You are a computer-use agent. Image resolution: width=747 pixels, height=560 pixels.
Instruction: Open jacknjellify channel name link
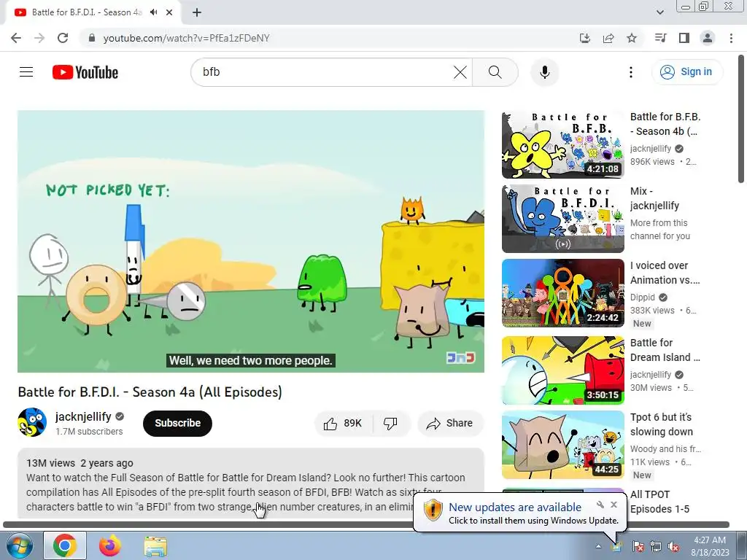[x=83, y=416]
